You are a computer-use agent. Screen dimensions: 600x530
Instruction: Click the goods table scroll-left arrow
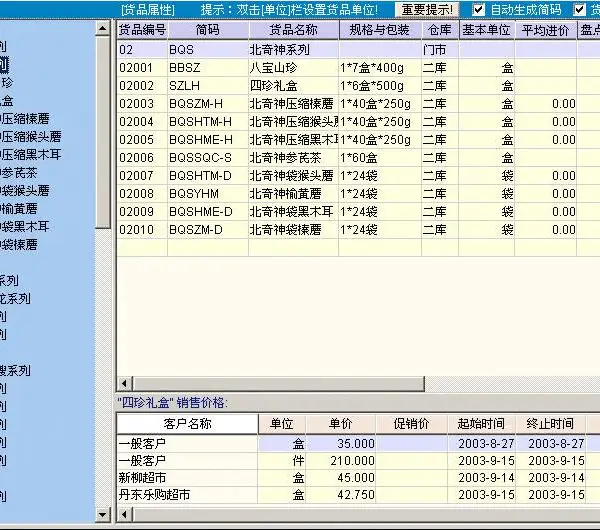124,383
